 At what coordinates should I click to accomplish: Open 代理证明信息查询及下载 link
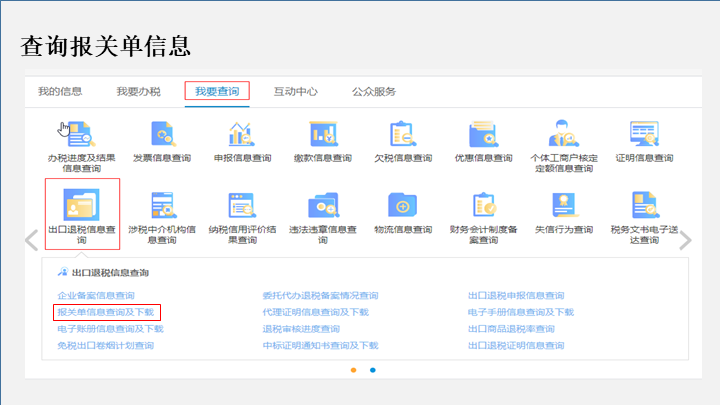pos(315,312)
